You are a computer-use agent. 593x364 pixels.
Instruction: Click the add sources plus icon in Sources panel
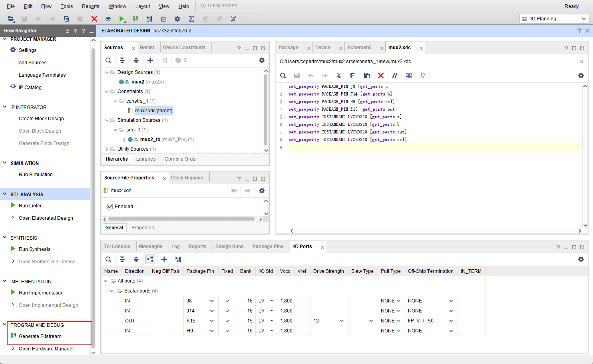tap(150, 60)
